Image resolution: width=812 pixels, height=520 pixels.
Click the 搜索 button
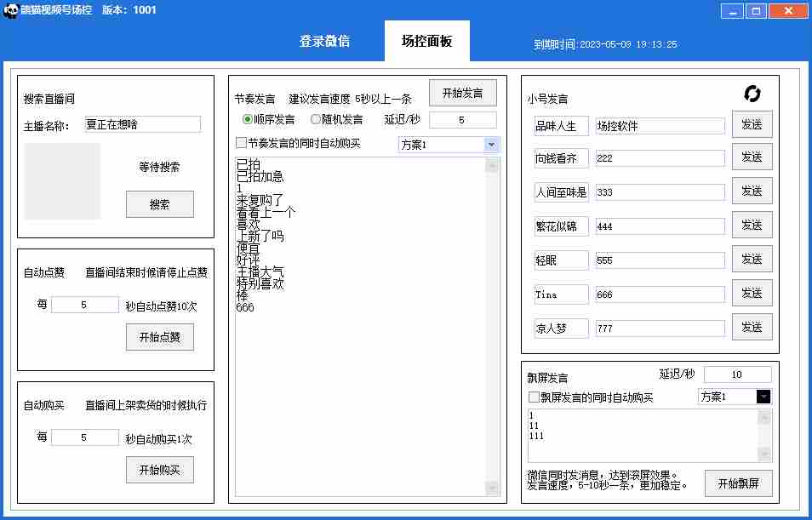(x=160, y=204)
